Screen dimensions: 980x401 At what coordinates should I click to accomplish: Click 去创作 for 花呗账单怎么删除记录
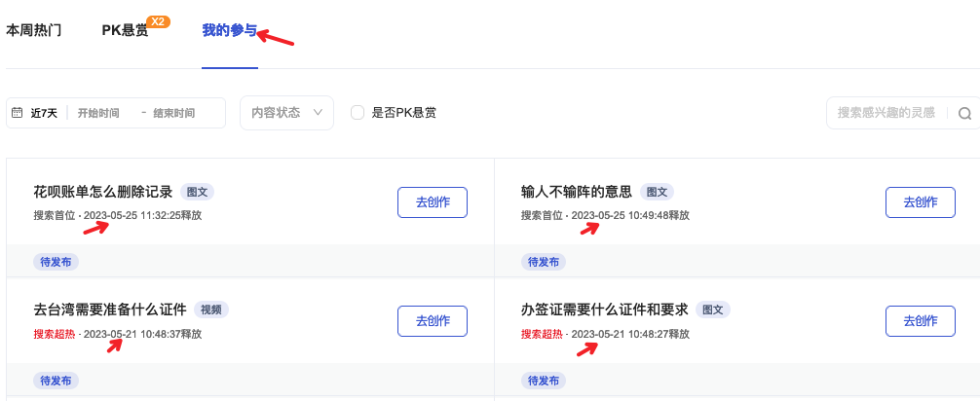[432, 202]
